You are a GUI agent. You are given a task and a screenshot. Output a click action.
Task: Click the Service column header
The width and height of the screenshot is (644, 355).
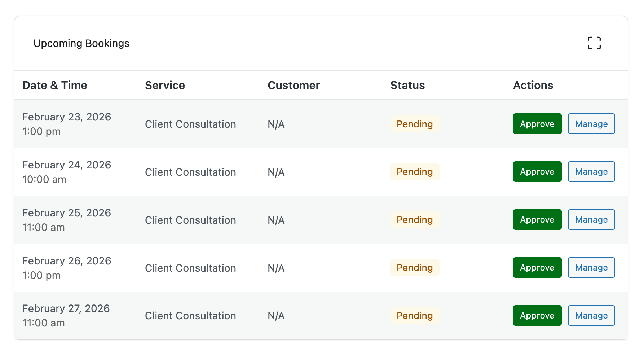165,86
